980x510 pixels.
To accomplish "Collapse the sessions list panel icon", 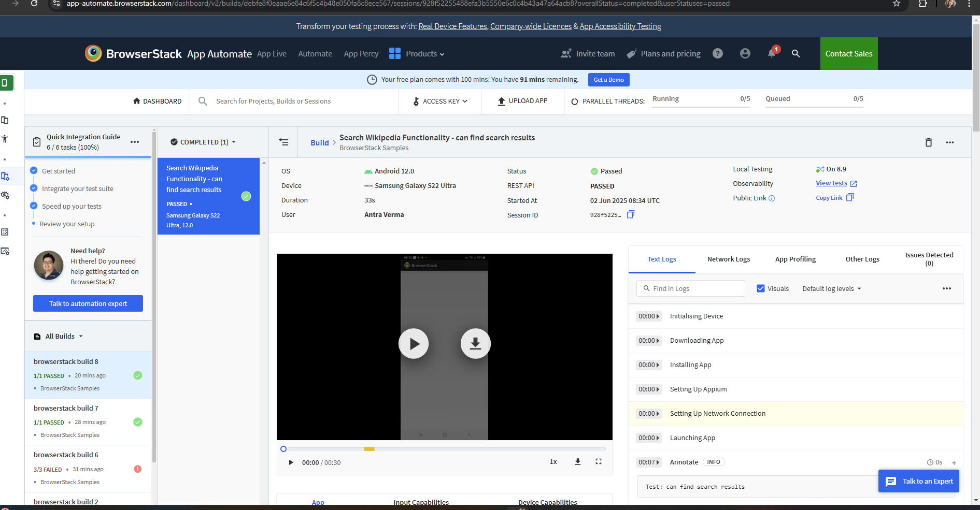I will point(283,142).
